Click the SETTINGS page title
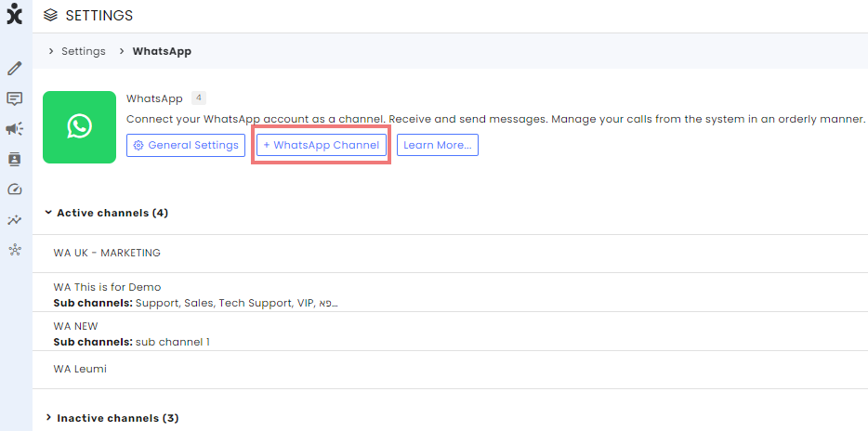The image size is (868, 431). pos(99,16)
